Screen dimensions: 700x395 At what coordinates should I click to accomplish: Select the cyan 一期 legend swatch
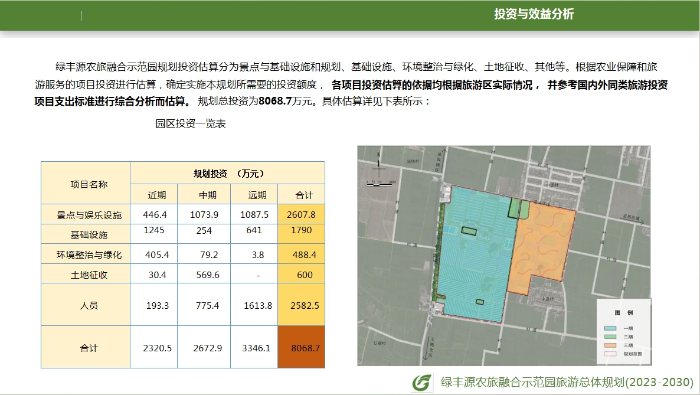(610, 328)
